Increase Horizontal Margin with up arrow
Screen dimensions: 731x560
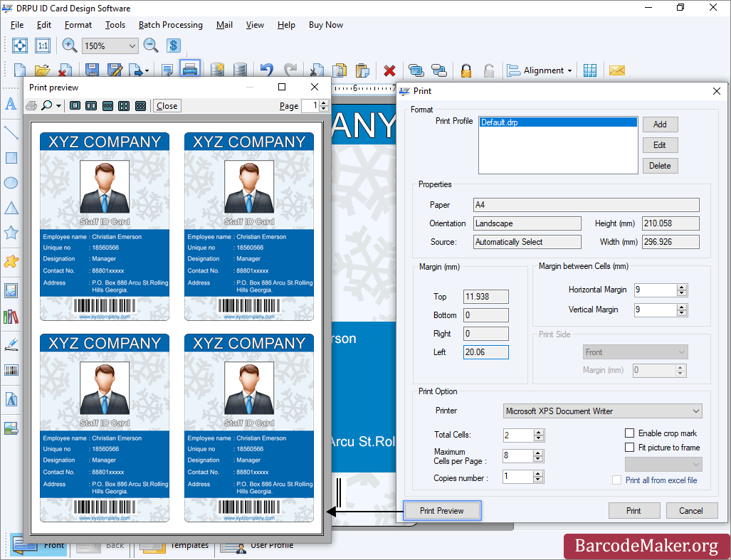click(x=682, y=287)
